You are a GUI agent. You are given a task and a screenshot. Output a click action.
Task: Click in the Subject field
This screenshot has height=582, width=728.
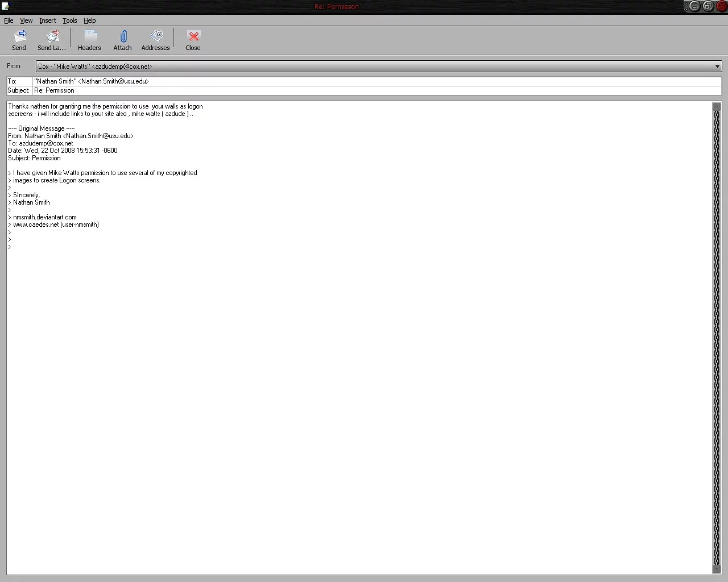375,90
